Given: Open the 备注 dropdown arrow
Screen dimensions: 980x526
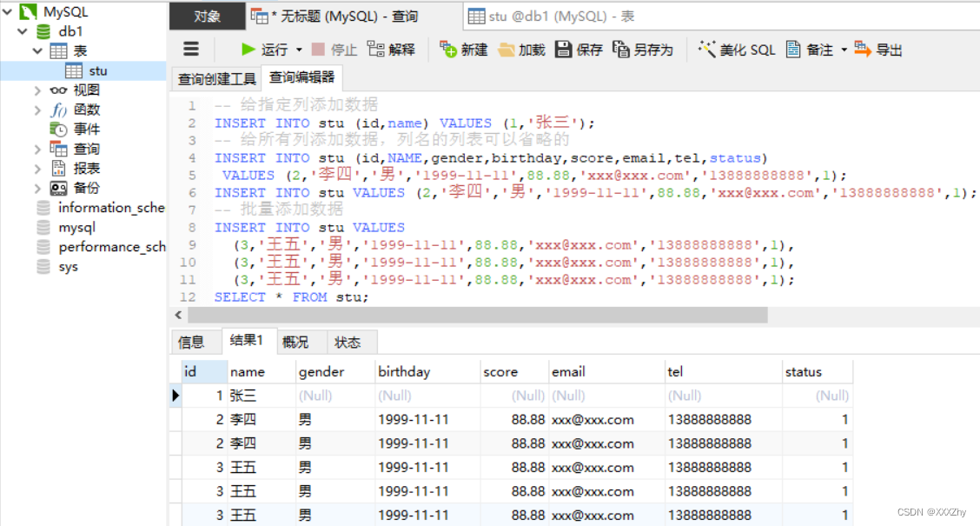Looking at the screenshot, I should 844,50.
